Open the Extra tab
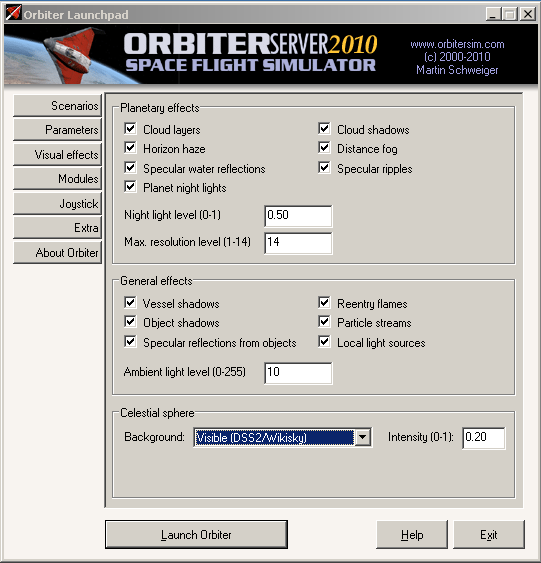 57,228
